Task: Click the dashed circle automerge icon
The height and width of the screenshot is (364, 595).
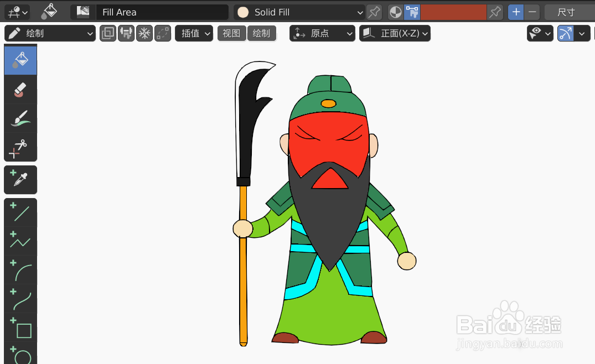Action: tap(162, 33)
